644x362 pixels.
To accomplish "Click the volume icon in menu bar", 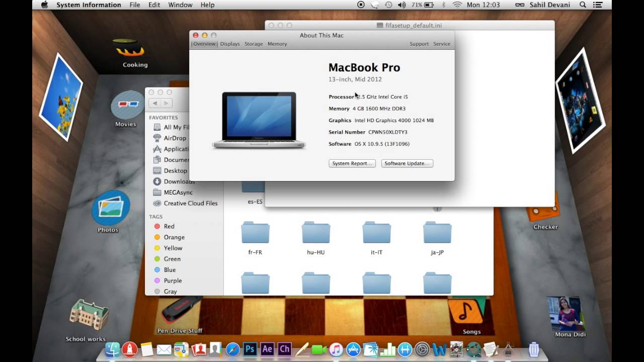I will 401,5.
